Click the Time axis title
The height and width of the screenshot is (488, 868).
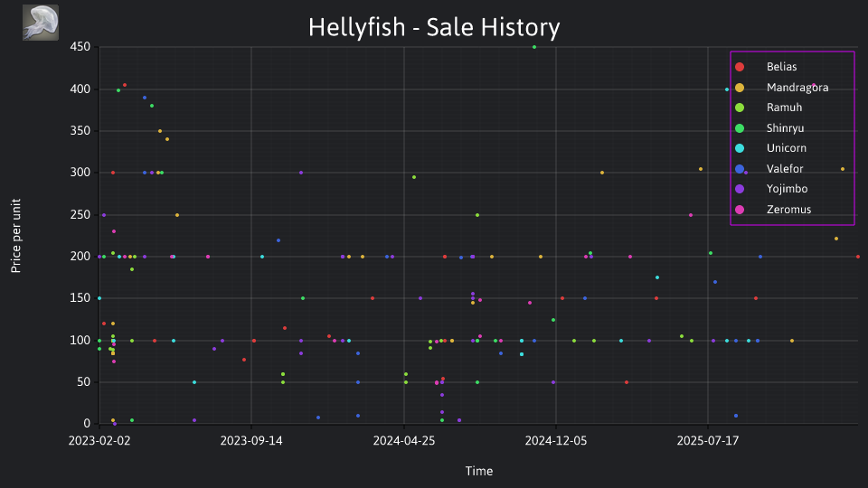479,471
